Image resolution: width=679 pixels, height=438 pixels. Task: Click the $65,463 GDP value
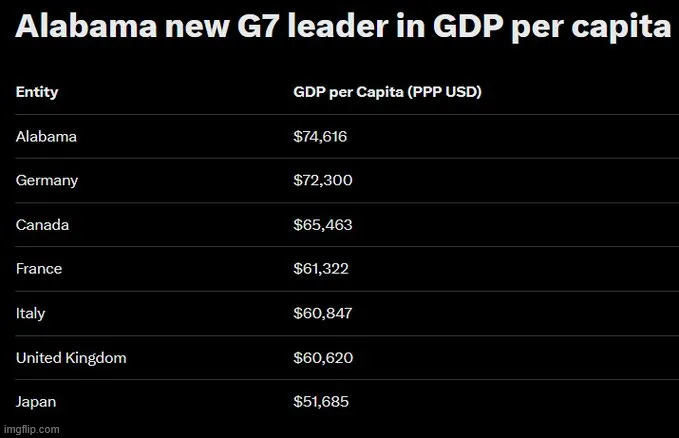322,225
